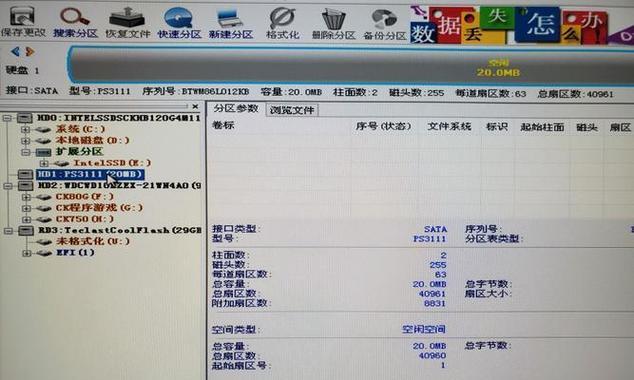Start Quick Partition (快速分区) tool
Screen dimensions: 634x380
[x=179, y=23]
